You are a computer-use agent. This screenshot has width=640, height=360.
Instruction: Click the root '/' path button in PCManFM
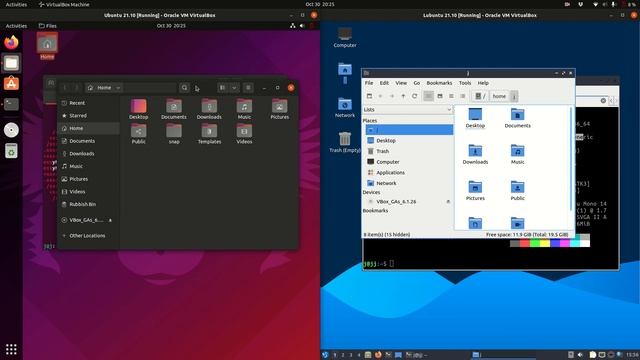click(480, 96)
